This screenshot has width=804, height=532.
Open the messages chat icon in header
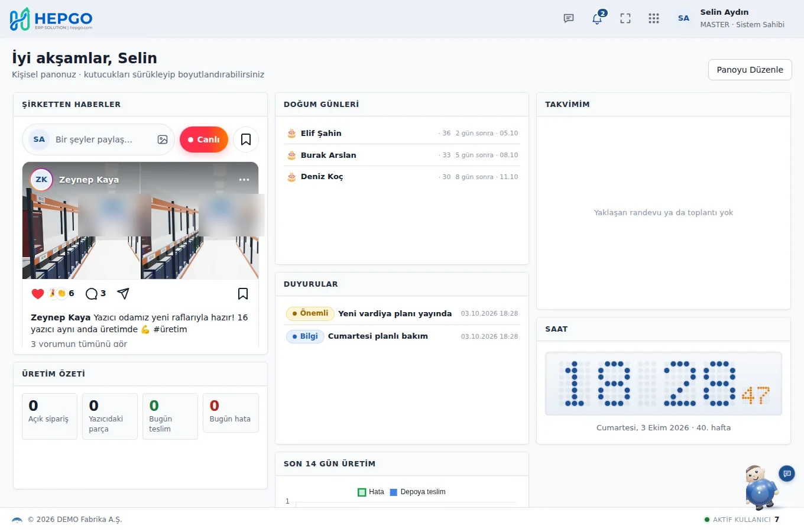click(x=569, y=18)
